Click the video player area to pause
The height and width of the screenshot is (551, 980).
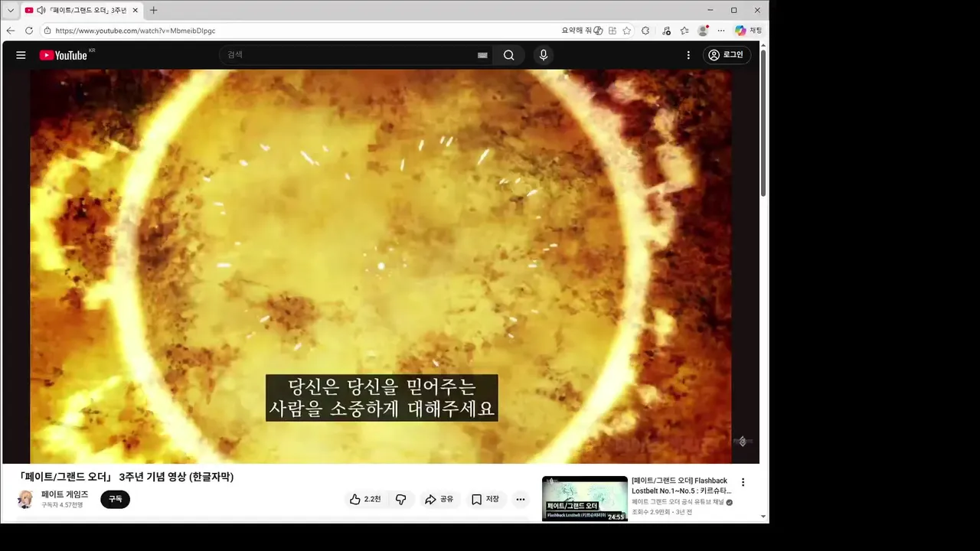(381, 266)
